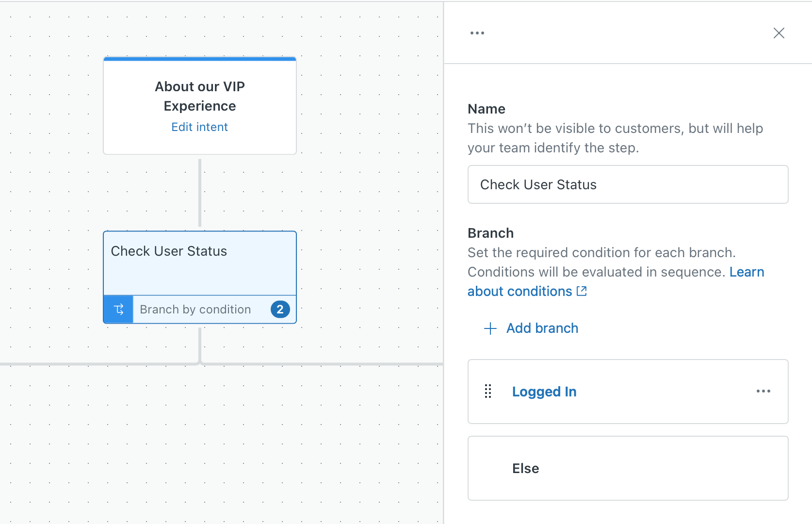Click the external link icon after about conditions
The height and width of the screenshot is (524, 812).
click(x=582, y=291)
